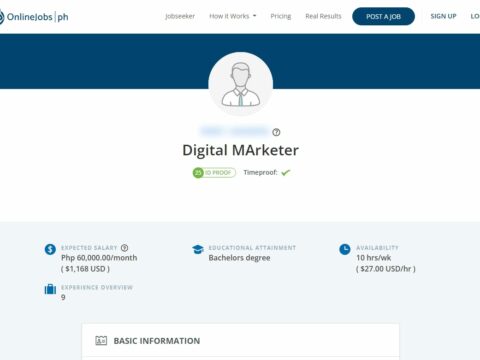The width and height of the screenshot is (480, 360).
Task: Click the question mark beside Expected Salary
Action: 124,248
